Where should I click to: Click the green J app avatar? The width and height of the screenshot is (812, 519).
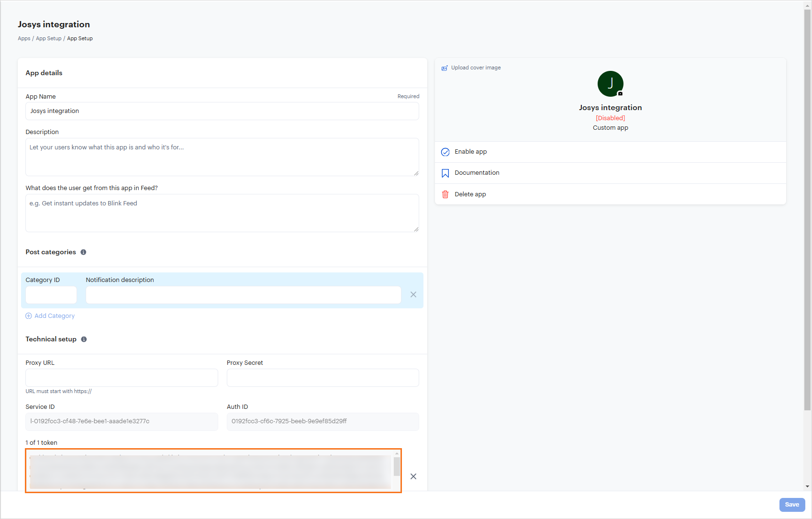610,84
